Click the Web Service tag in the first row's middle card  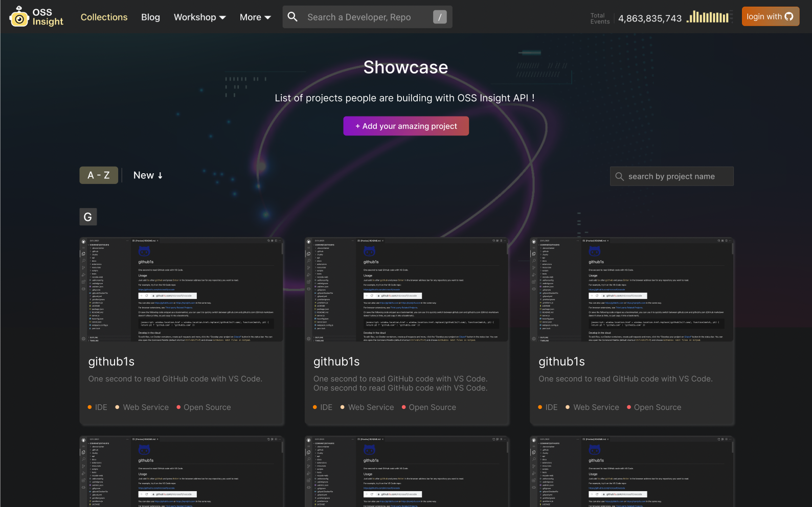coord(367,407)
